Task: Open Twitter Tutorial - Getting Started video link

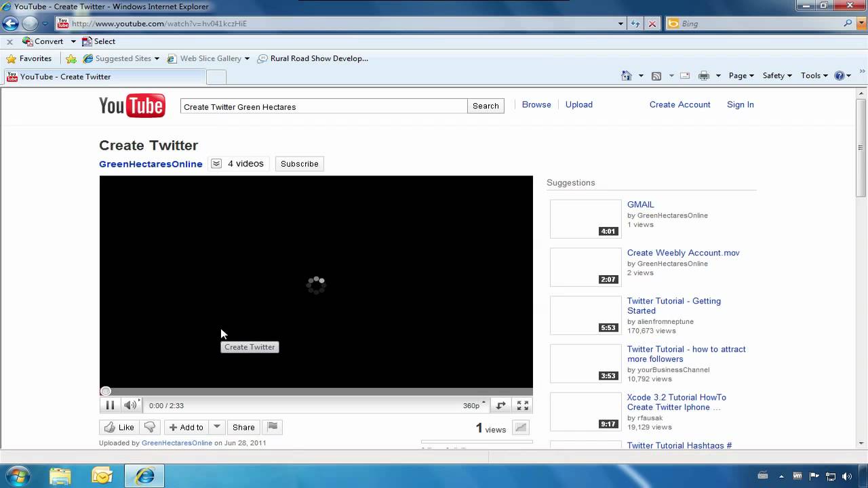Action: (x=674, y=306)
